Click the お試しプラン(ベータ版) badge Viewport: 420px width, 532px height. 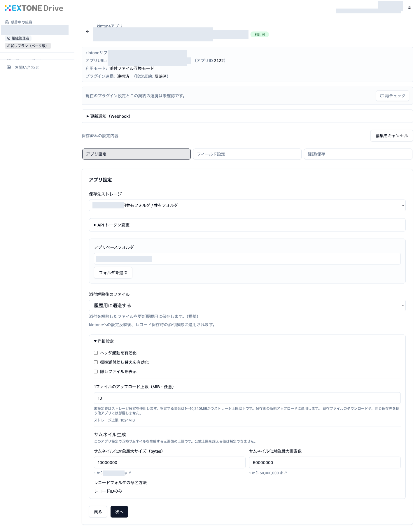point(28,46)
